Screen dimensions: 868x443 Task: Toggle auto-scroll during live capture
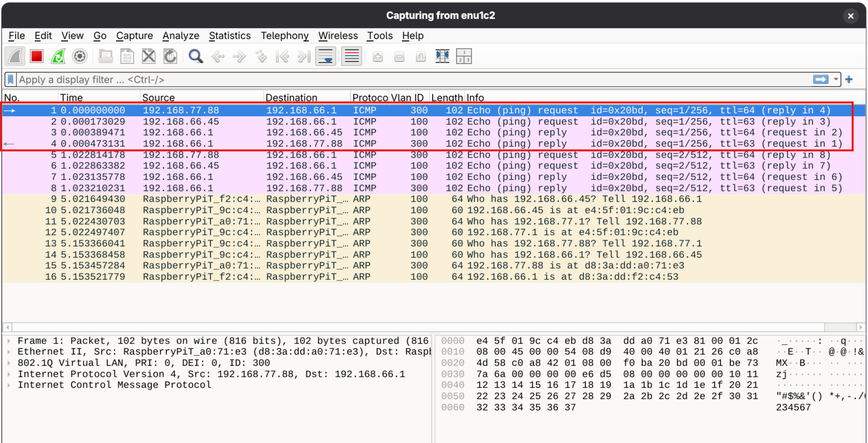click(x=326, y=56)
